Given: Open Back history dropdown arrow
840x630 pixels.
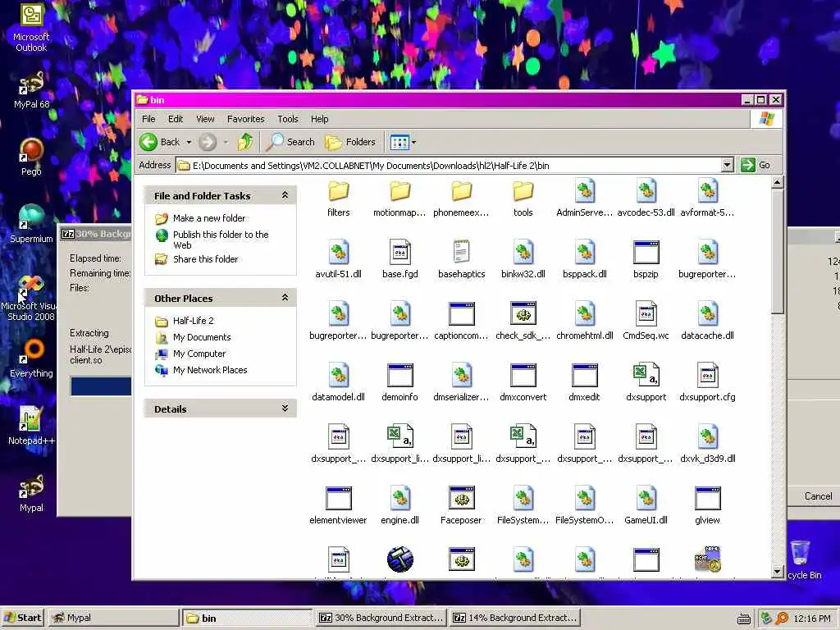Looking at the screenshot, I should click(189, 142).
